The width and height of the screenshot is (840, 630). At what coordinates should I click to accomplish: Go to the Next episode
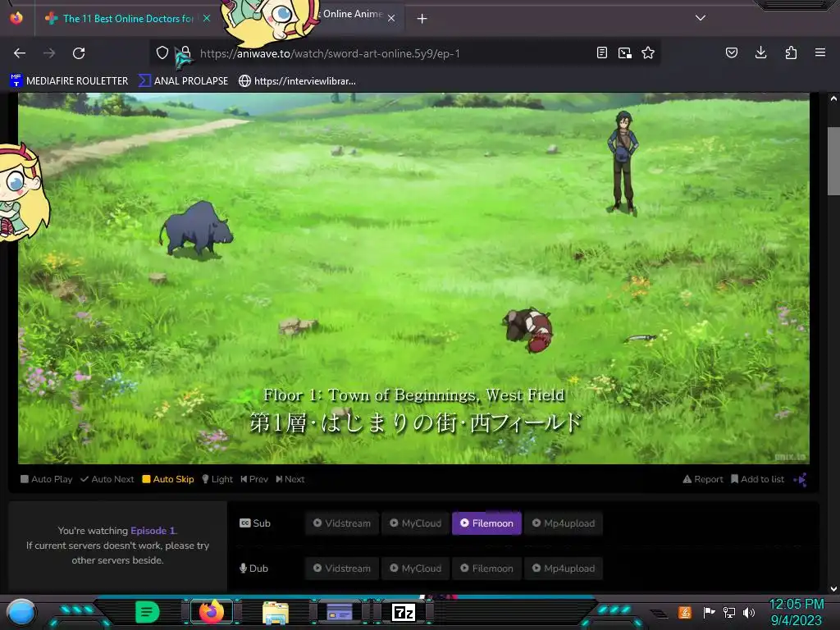(290, 479)
